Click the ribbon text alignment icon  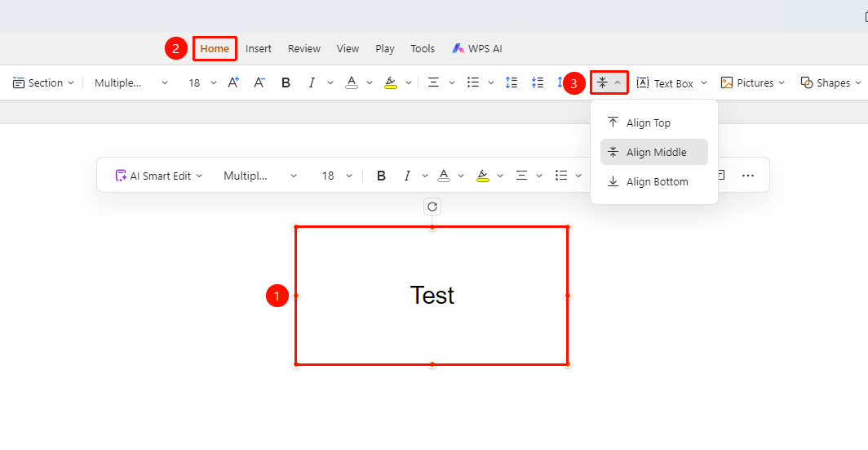[433, 82]
